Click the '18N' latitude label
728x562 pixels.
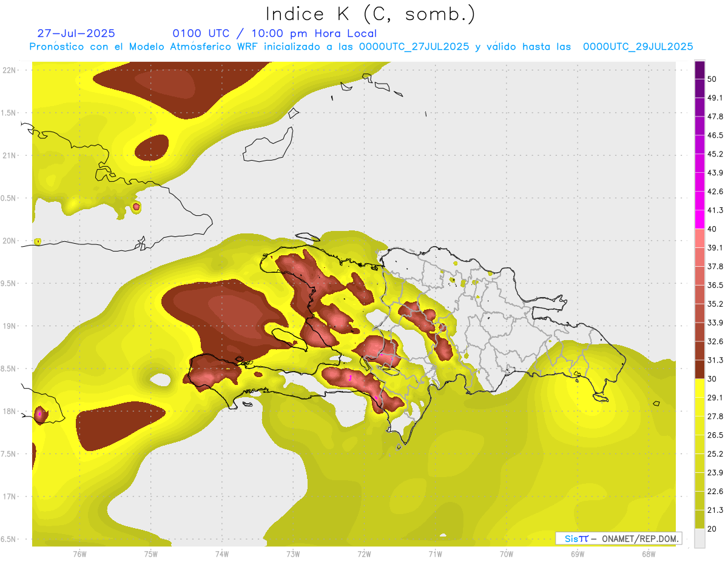coord(9,411)
